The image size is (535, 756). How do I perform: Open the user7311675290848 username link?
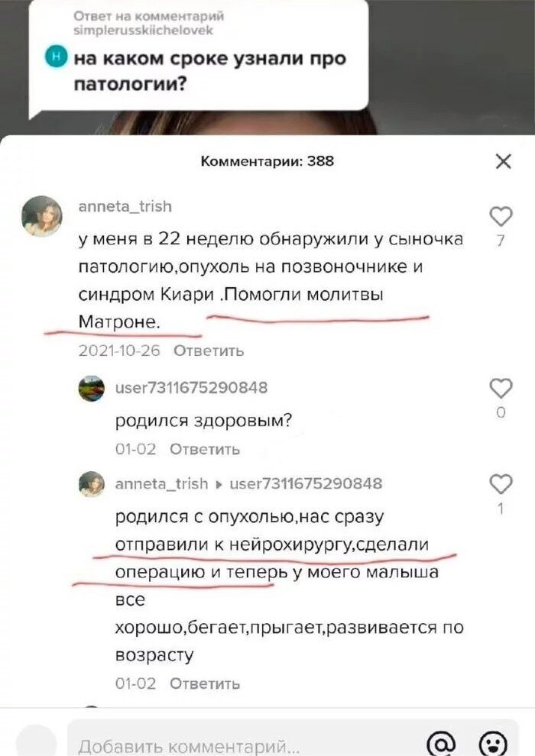(191, 388)
